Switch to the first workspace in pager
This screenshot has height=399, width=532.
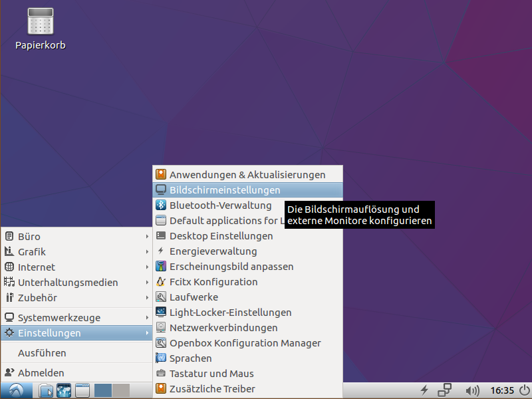coord(103,390)
